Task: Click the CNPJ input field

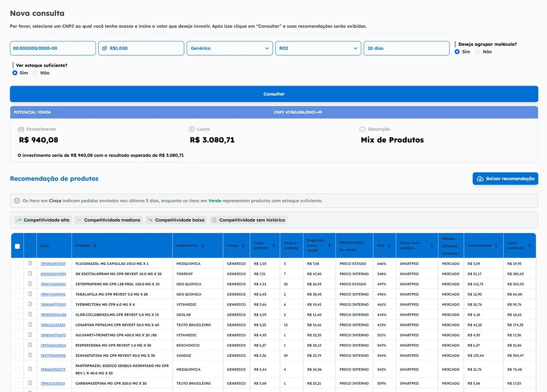Action: (x=53, y=48)
